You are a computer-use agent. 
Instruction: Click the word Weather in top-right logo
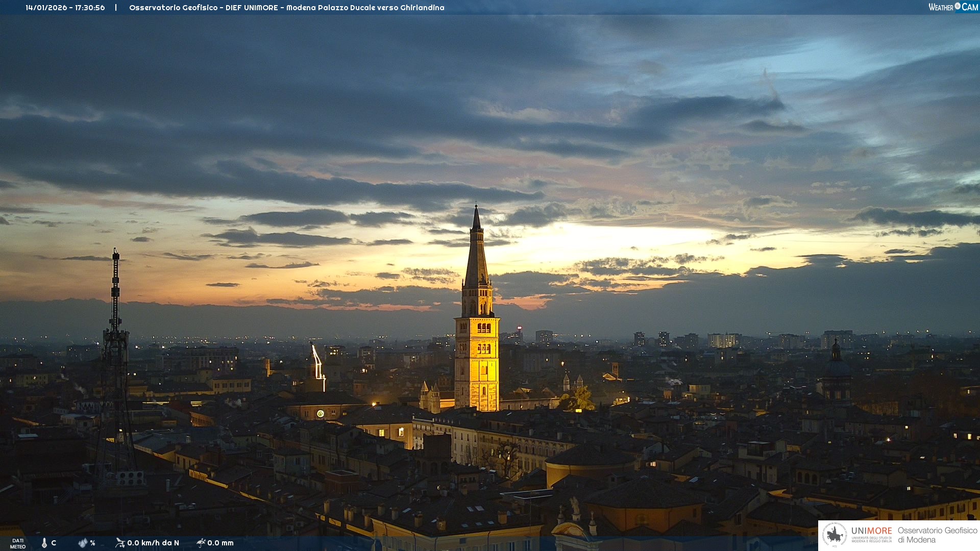pos(941,7)
